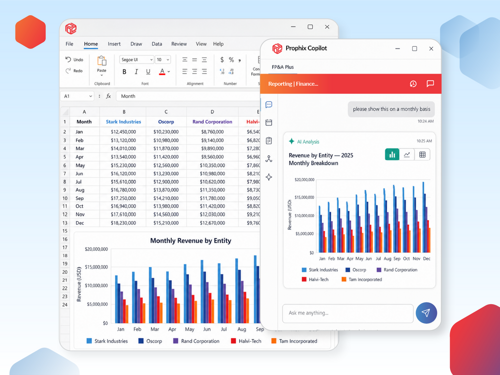Open the history clock icon in Copilot header
The height and width of the screenshot is (375, 500).
413,84
